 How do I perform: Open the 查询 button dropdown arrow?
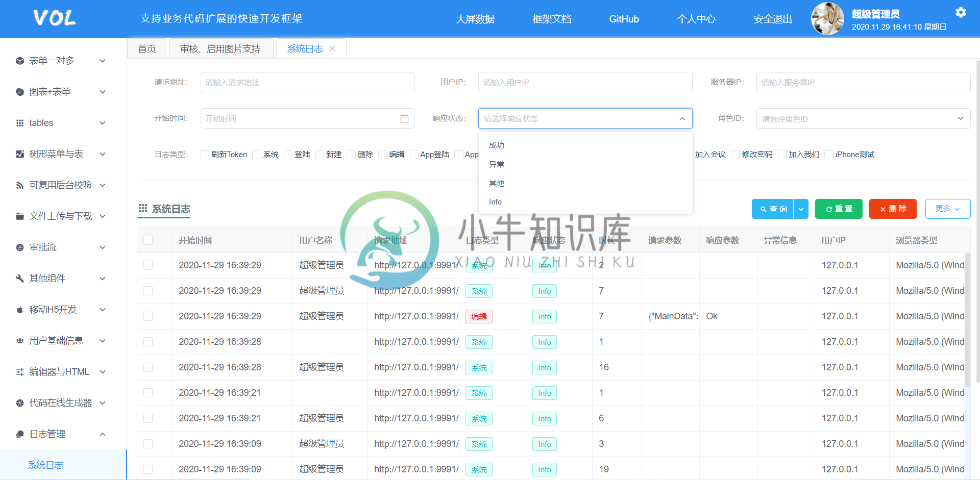tap(801, 209)
